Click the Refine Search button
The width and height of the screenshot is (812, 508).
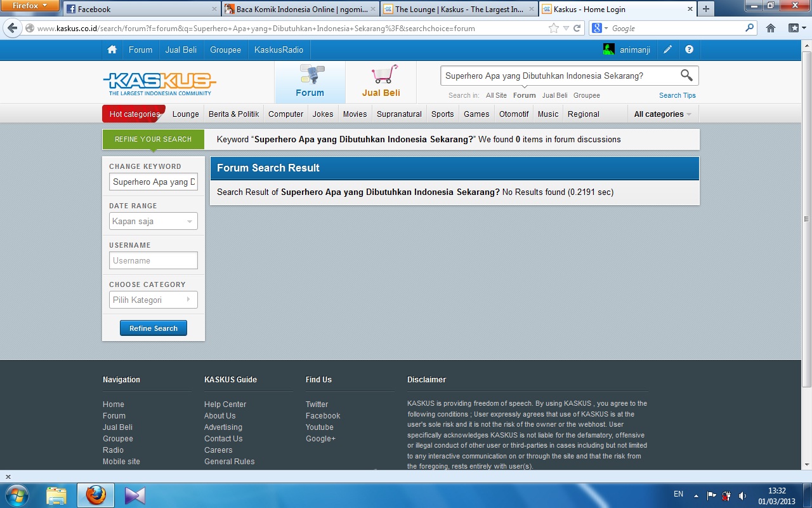(x=154, y=328)
